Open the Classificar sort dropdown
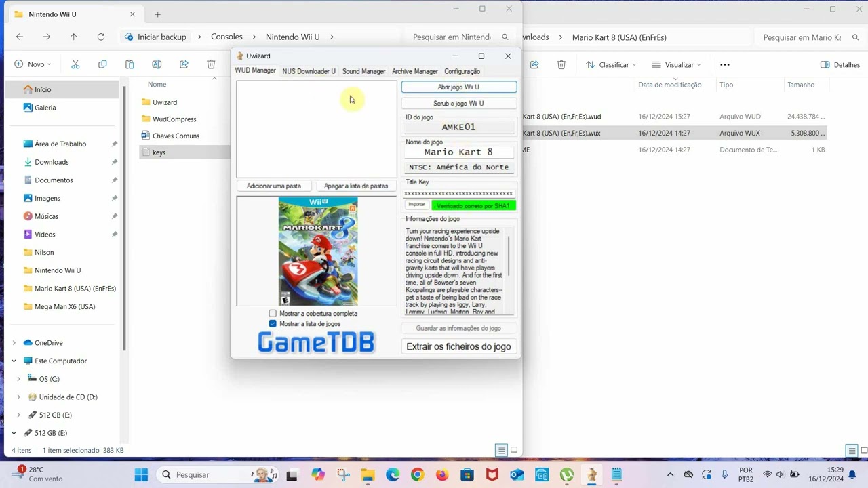The width and height of the screenshot is (868, 488). click(x=611, y=64)
